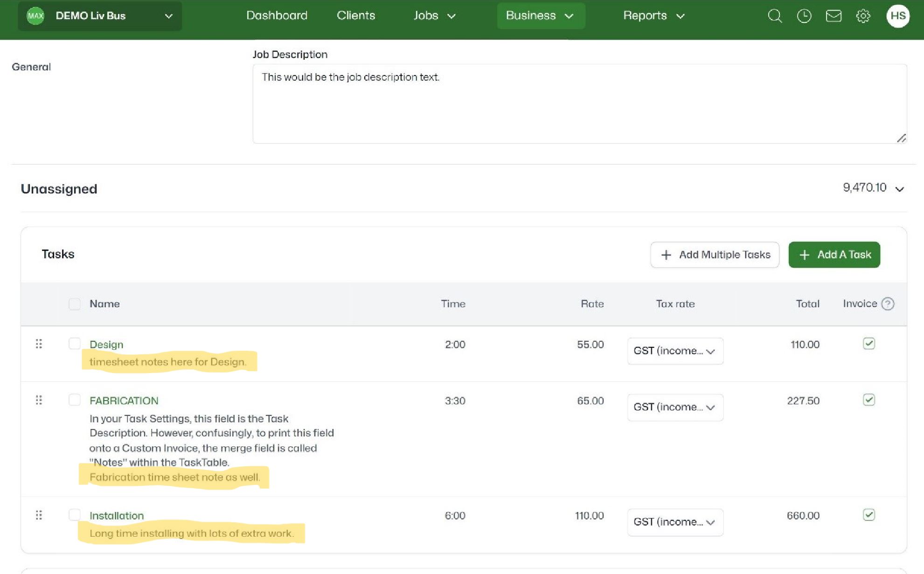Grab the drag handle for Installation row
Screen dimensions: 924x574
(x=39, y=515)
